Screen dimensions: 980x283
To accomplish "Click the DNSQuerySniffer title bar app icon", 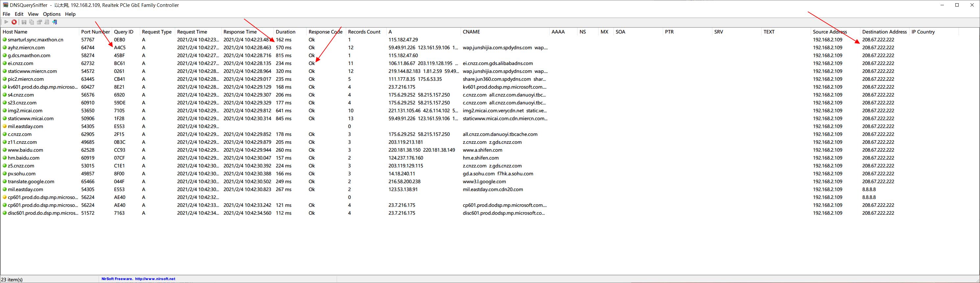I will click(5, 5).
